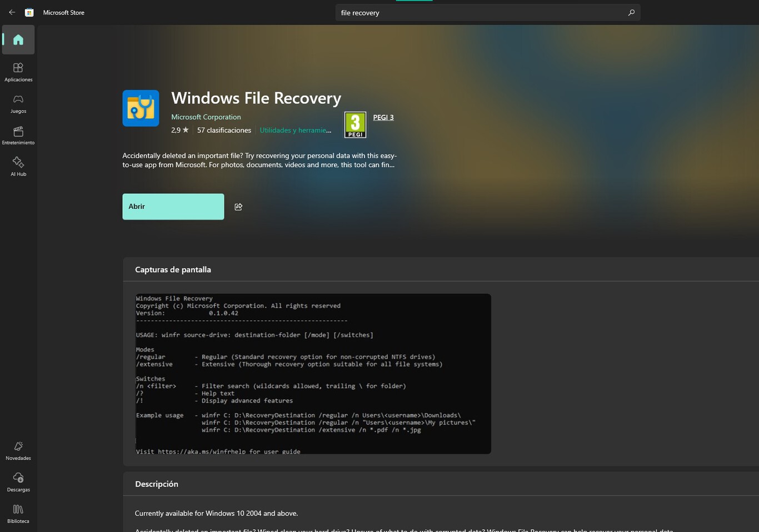Click the search box with 'file recovery'

[488, 13]
